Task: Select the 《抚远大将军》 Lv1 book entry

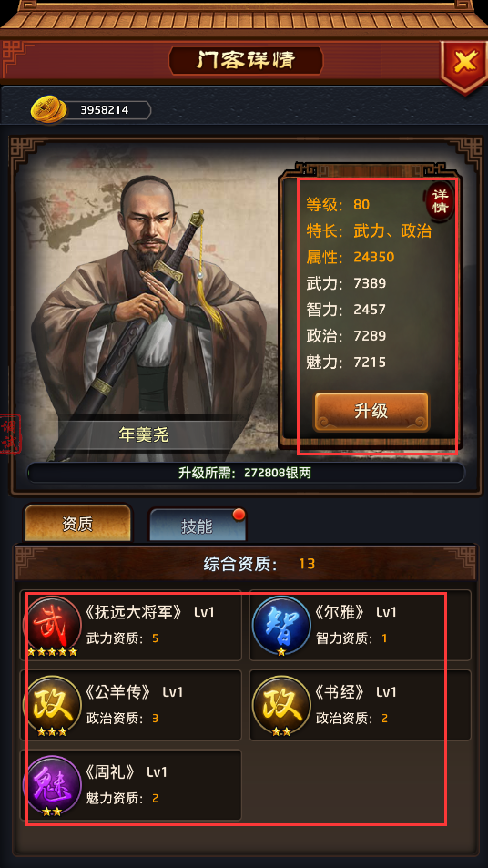Action: click(131, 626)
